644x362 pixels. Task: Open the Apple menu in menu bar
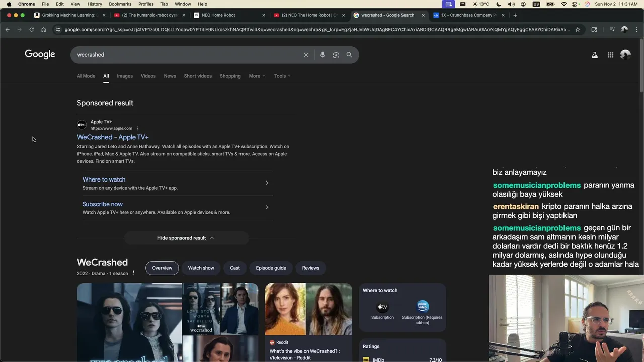tap(9, 4)
